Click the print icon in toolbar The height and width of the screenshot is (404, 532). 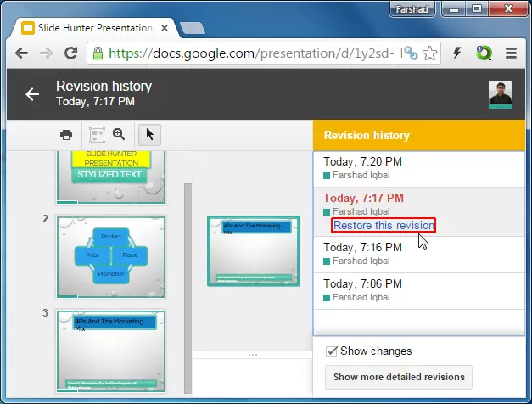click(66, 135)
